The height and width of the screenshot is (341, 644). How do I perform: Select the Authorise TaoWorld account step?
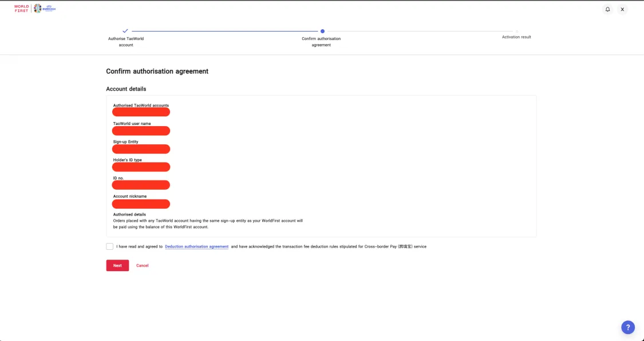tap(126, 41)
